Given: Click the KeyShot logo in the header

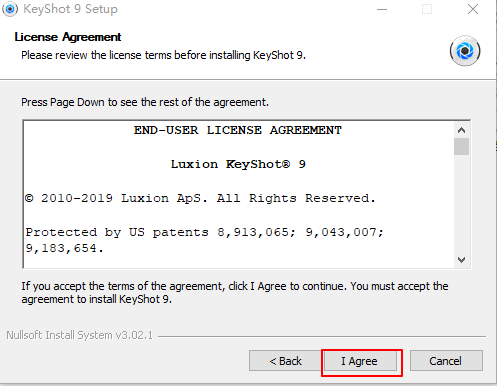Looking at the screenshot, I should pos(465,51).
